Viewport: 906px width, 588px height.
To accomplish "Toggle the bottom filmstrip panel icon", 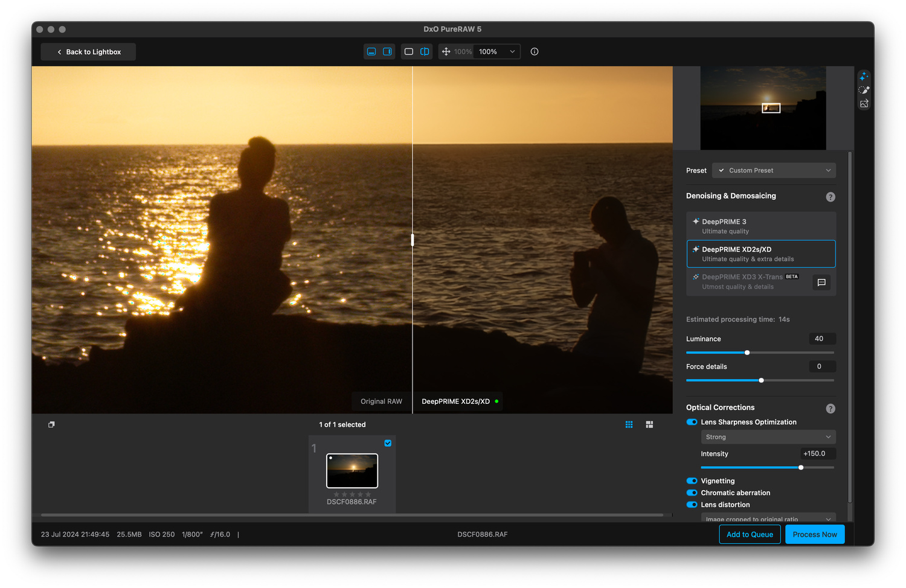I will click(x=371, y=52).
